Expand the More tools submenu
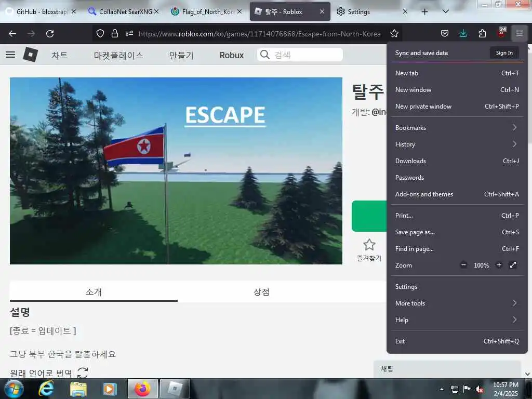 (x=457, y=303)
